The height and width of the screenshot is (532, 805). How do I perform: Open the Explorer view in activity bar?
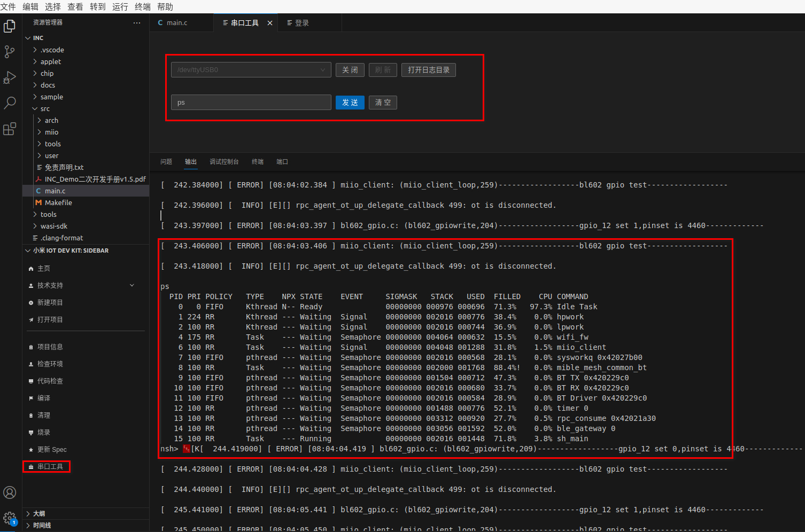(10, 26)
